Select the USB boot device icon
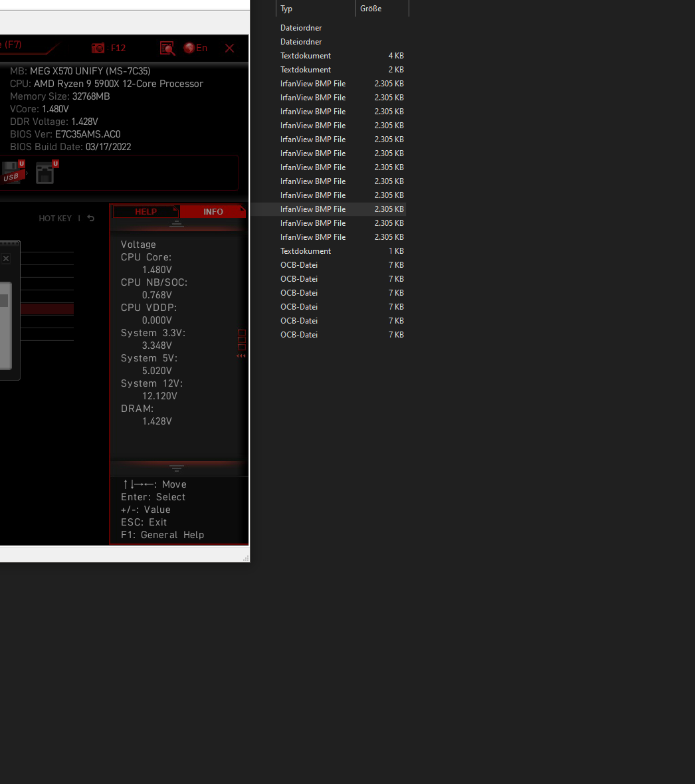The width and height of the screenshot is (695, 784). click(13, 173)
